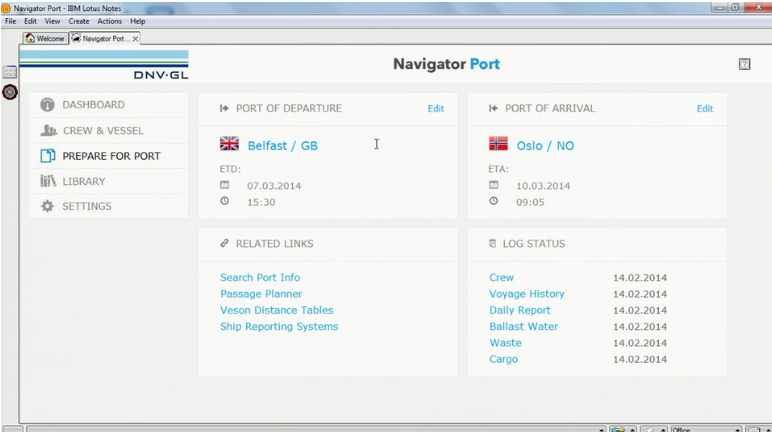Open the Ballast Water log link
This screenshot has width=772, height=432.
point(523,326)
